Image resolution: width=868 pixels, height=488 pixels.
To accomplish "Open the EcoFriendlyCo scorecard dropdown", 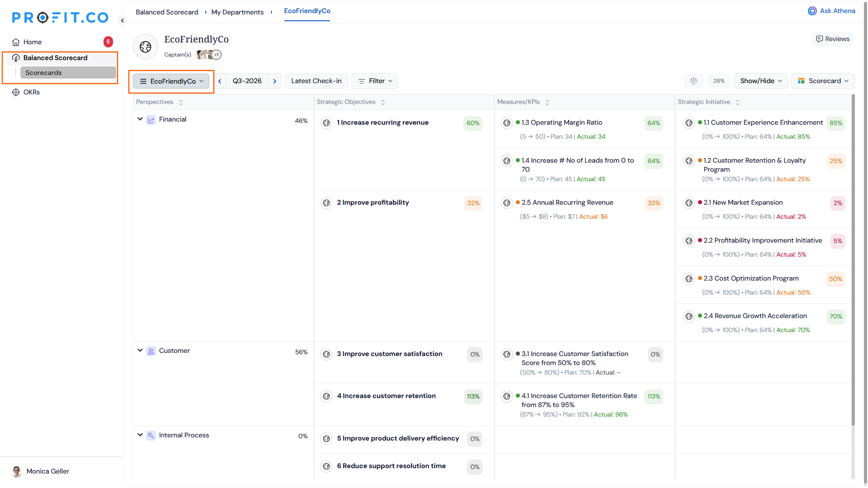I will (x=171, y=81).
